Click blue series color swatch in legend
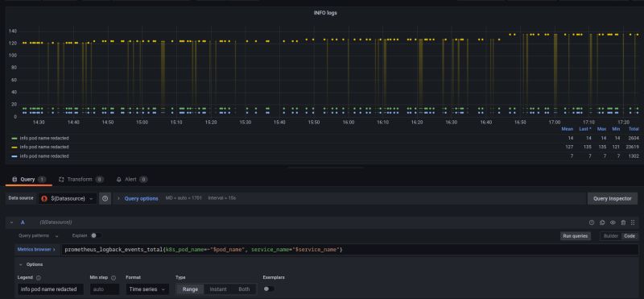644x299 pixels. [x=14, y=156]
